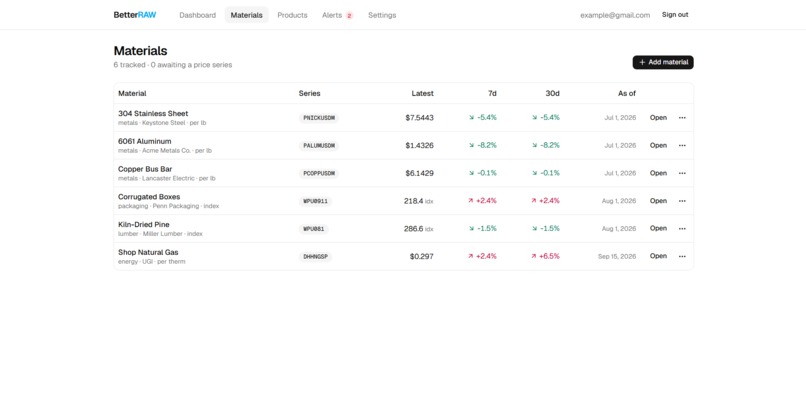Screen dimensions: 806x415
Task: Click the alerts count badge
Action: (349, 15)
